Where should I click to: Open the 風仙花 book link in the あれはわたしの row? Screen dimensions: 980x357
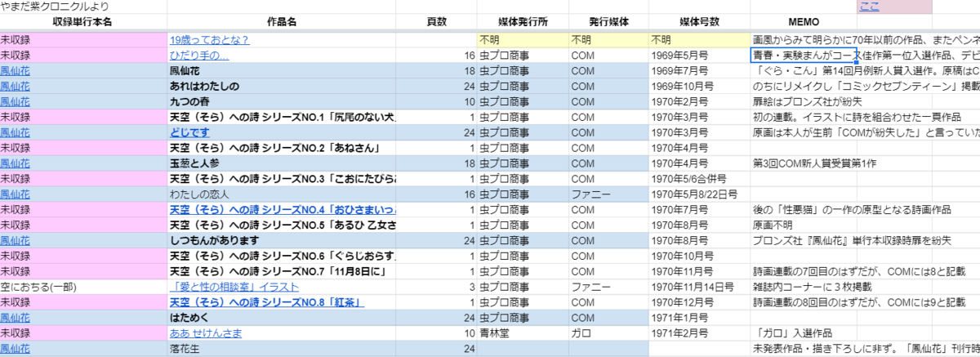[16, 86]
